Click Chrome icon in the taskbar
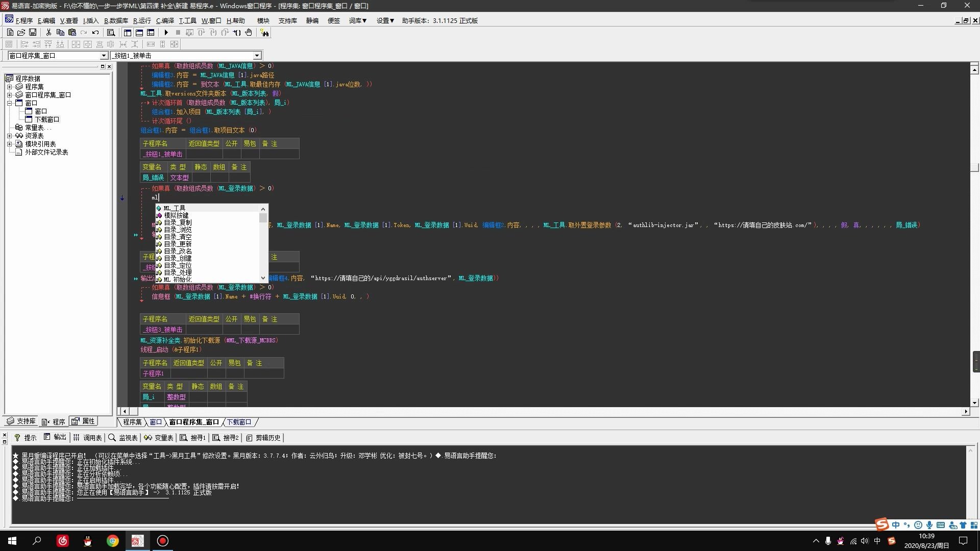This screenshot has width=980, height=551. [113, 541]
